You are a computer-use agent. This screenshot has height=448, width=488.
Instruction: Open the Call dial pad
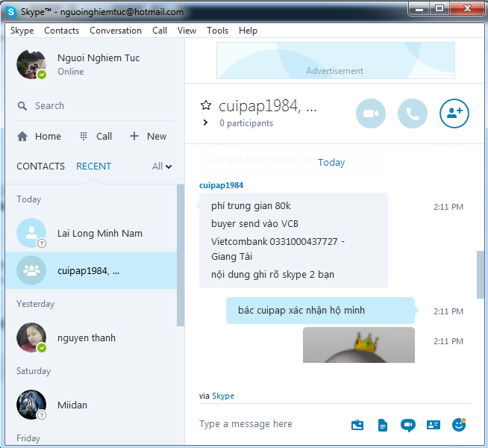pyautogui.click(x=96, y=137)
